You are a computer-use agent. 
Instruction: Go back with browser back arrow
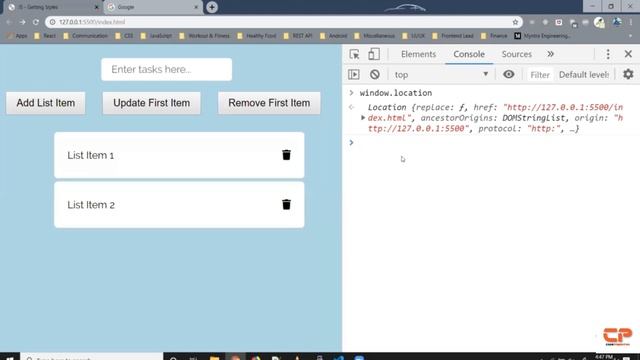pyautogui.click(x=9, y=22)
